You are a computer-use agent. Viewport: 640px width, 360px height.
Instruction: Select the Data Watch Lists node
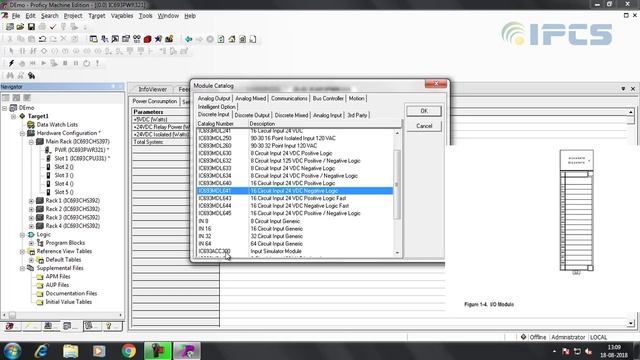tap(57, 124)
